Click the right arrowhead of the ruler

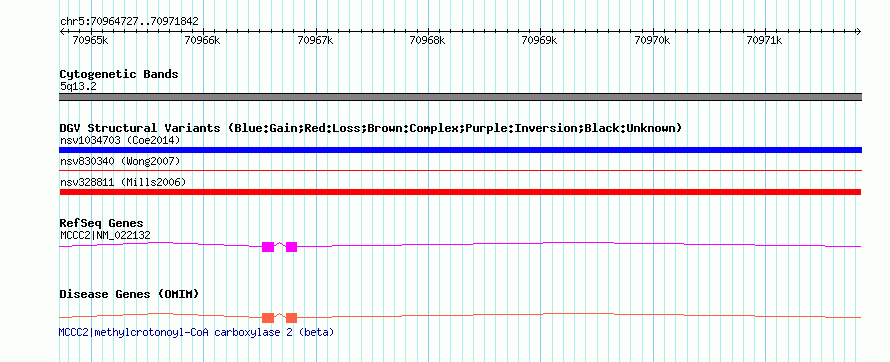coord(859,32)
